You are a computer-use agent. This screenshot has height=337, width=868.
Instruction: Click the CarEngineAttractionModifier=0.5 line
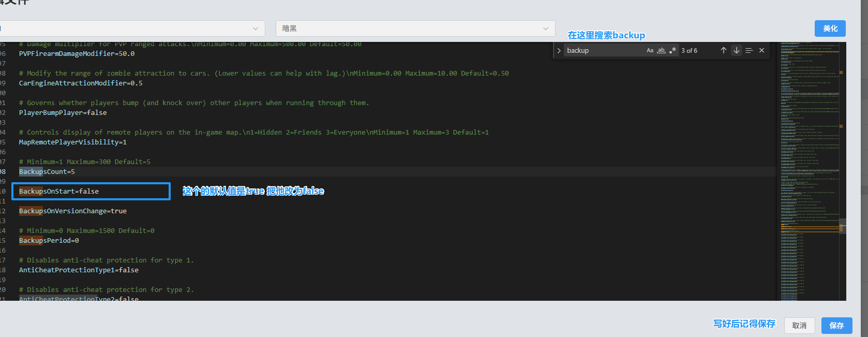click(81, 83)
